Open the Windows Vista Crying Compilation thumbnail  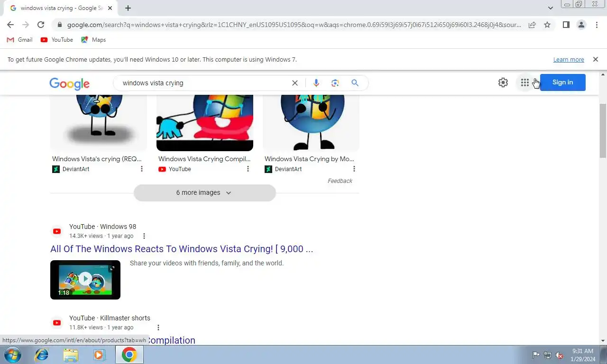(205, 122)
